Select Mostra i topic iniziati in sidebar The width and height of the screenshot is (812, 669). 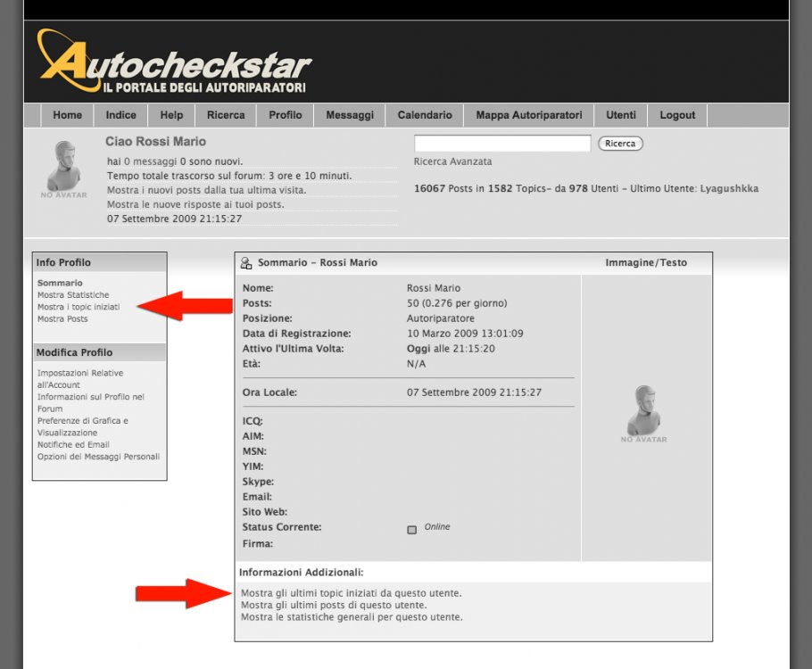pos(79,307)
